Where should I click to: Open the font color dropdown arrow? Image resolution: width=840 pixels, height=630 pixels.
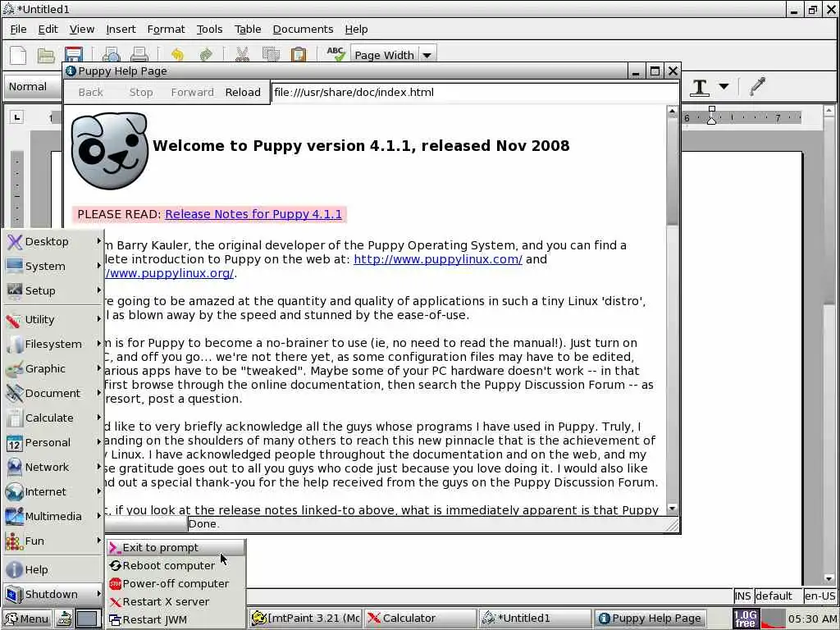click(x=724, y=86)
